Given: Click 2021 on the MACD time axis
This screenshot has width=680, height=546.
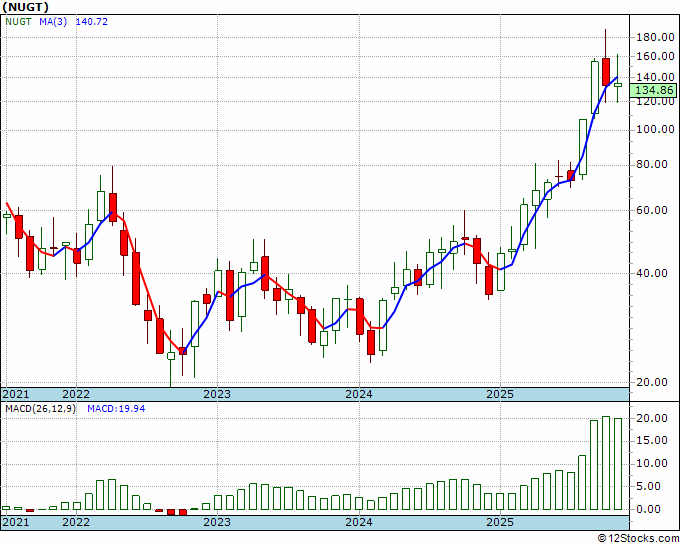Looking at the screenshot, I should 16,522.
